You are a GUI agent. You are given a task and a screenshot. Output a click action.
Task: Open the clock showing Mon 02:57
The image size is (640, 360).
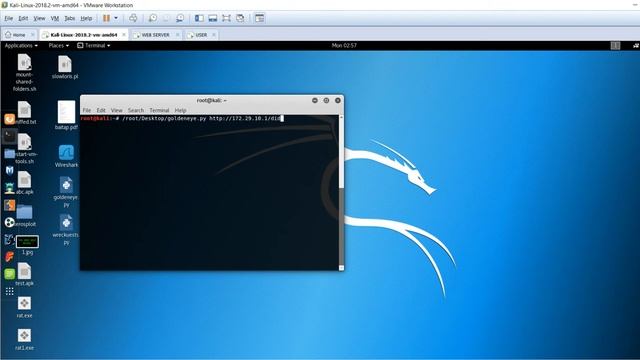pos(344,46)
